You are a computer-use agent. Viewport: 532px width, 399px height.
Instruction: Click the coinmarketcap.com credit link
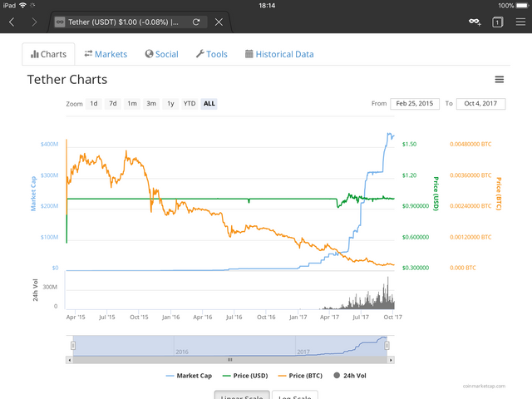pos(484,386)
